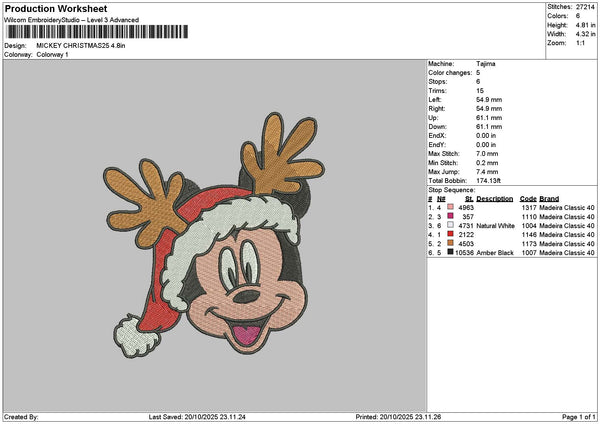
Task: Click the 'Colorway 1' value
Action: [52, 55]
